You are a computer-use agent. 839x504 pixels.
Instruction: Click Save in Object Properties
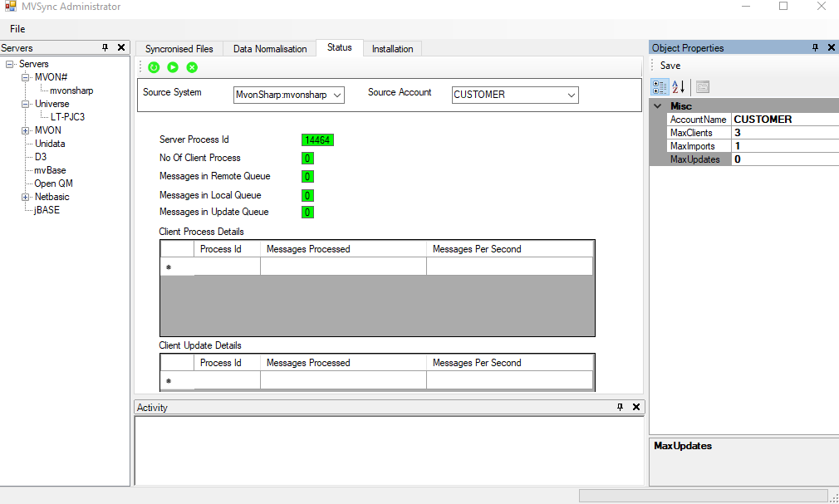[670, 66]
